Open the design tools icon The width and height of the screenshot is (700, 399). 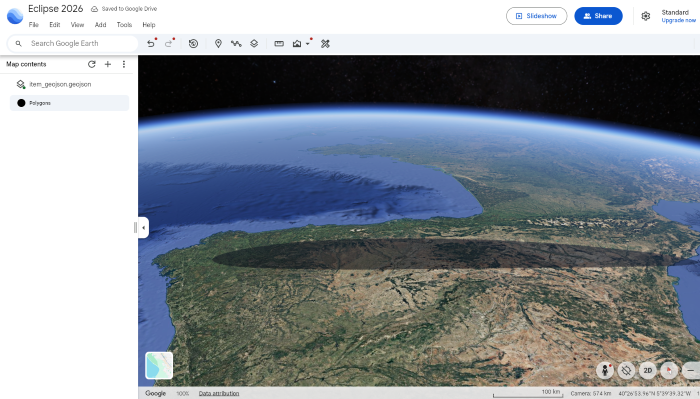[x=325, y=44]
